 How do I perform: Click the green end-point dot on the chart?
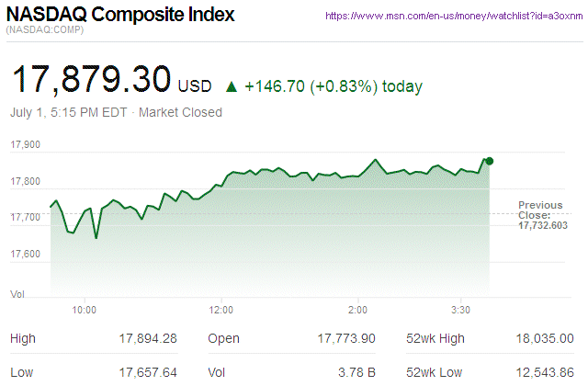pyautogui.click(x=490, y=161)
